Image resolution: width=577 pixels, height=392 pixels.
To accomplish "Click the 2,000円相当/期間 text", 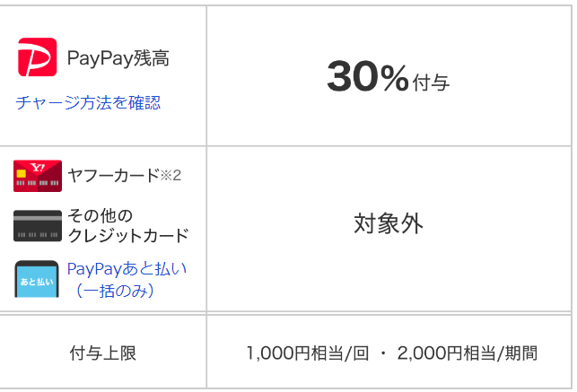I will pos(468,353).
